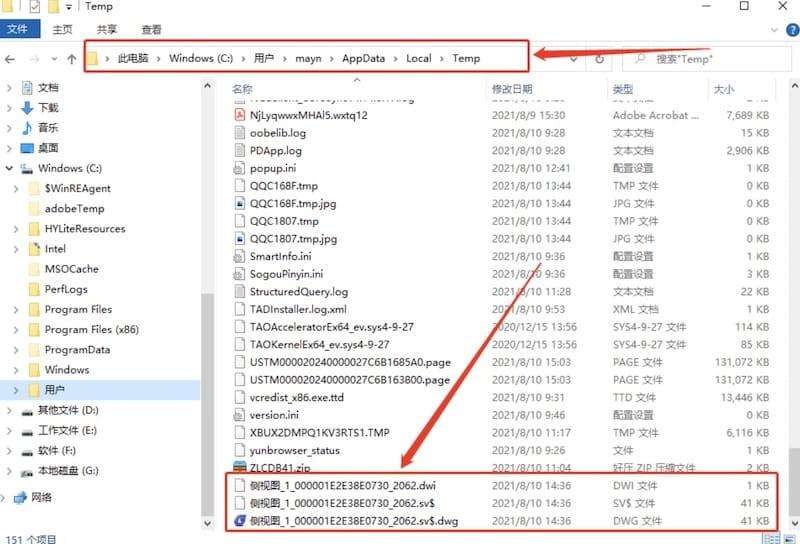Sort files by 修改日期 column header
The width and height of the screenshot is (800, 544).
tap(512, 89)
